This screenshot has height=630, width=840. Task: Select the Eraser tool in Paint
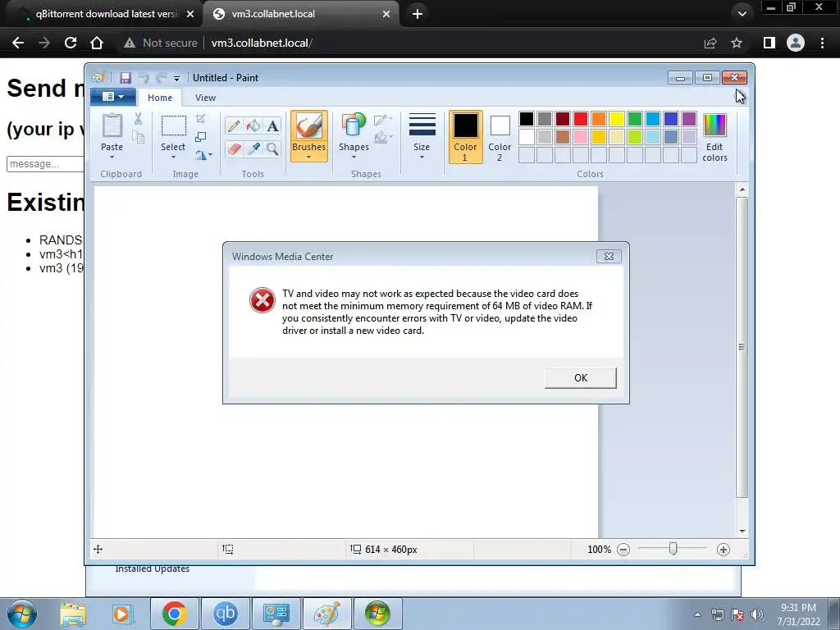(234, 148)
